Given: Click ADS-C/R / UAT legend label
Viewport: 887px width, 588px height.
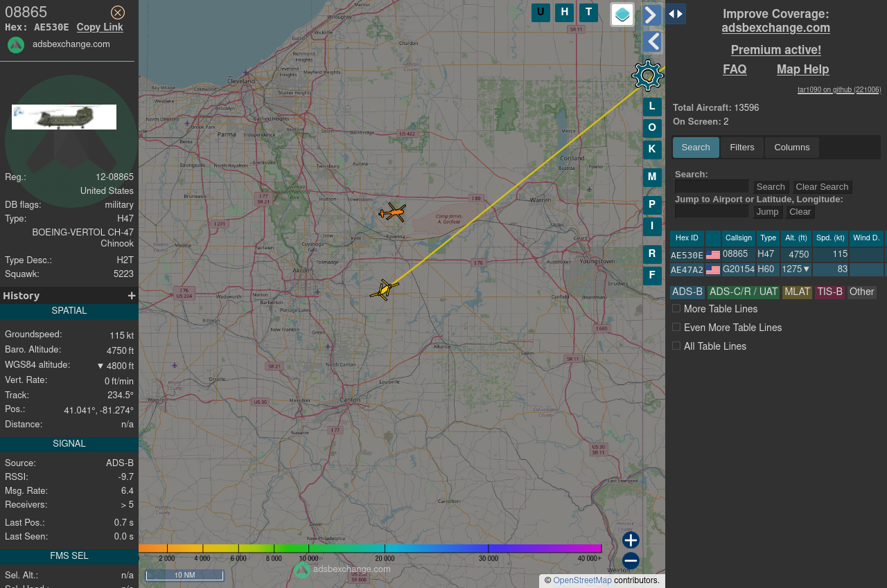Looking at the screenshot, I should (x=744, y=292).
